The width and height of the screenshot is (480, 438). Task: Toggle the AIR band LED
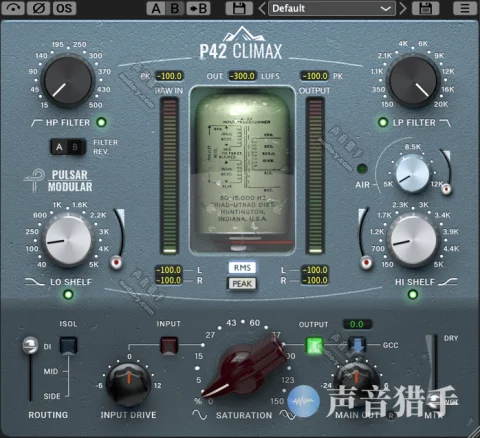pyautogui.click(x=362, y=169)
